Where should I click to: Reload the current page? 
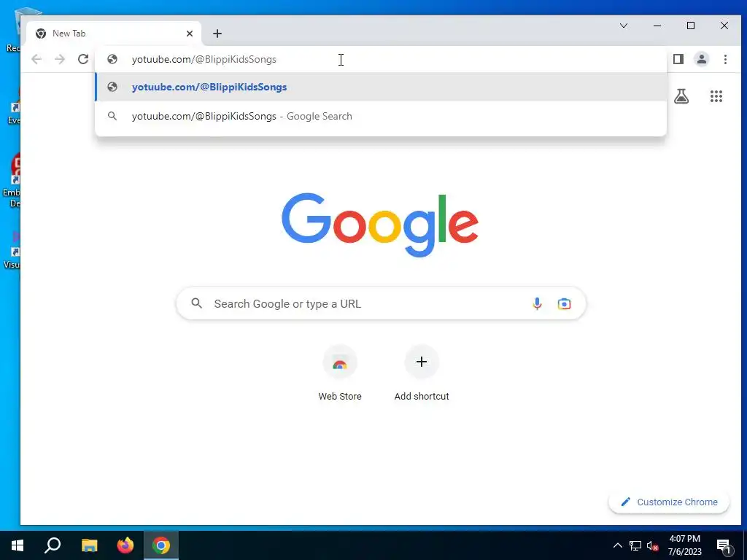(83, 59)
